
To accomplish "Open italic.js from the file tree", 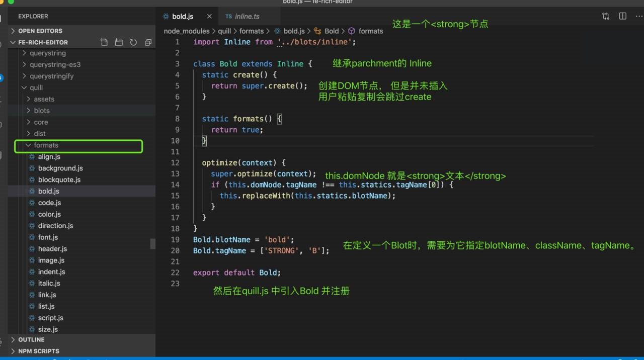I will coord(49,284).
